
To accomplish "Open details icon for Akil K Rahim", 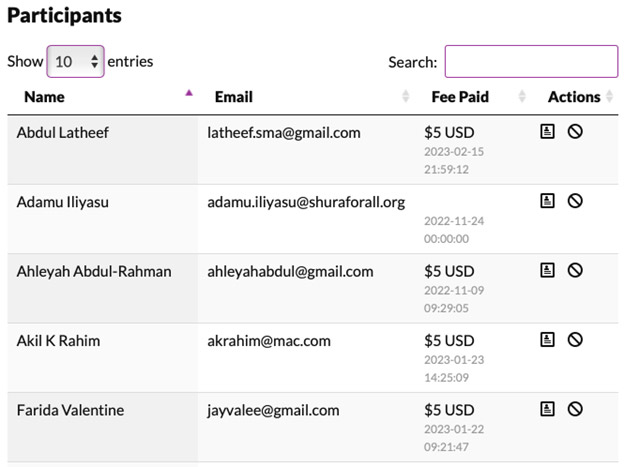I will click(547, 340).
